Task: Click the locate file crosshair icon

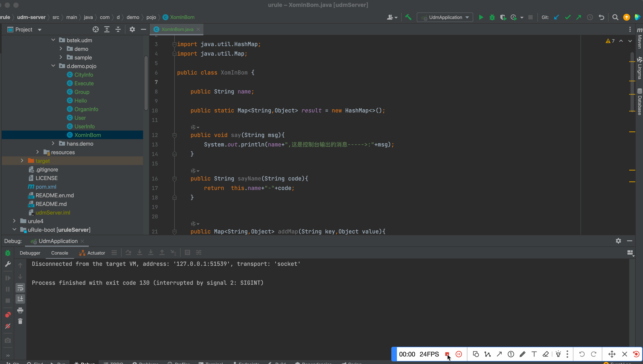Action: pos(95,30)
